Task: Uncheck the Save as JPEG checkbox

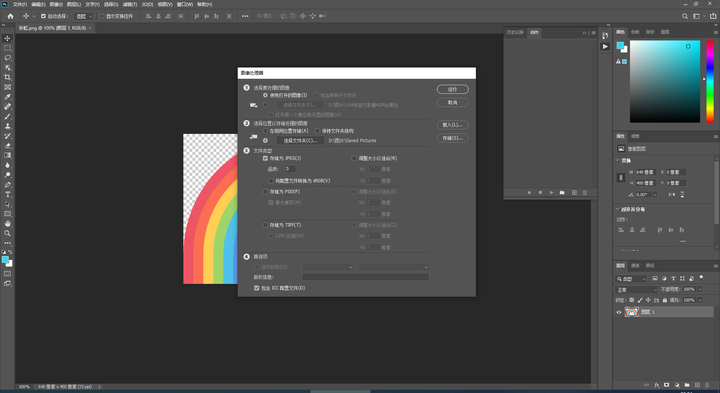Action: [x=265, y=158]
